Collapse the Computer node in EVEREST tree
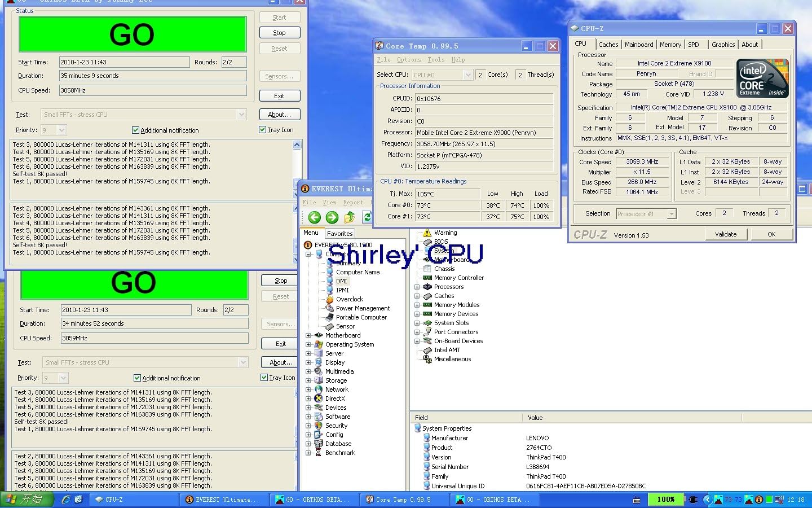Viewport: 812px width, 508px height. (308, 254)
